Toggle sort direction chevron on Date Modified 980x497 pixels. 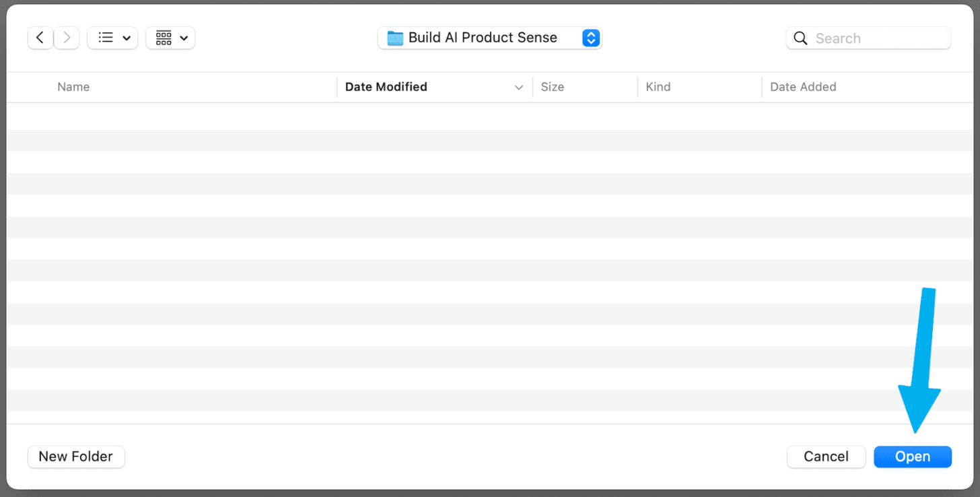coord(518,88)
